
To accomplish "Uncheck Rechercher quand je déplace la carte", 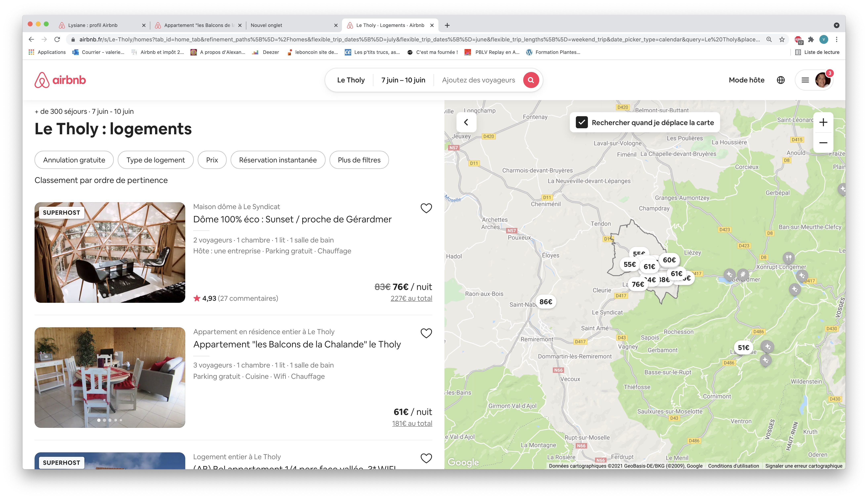I will tap(582, 122).
